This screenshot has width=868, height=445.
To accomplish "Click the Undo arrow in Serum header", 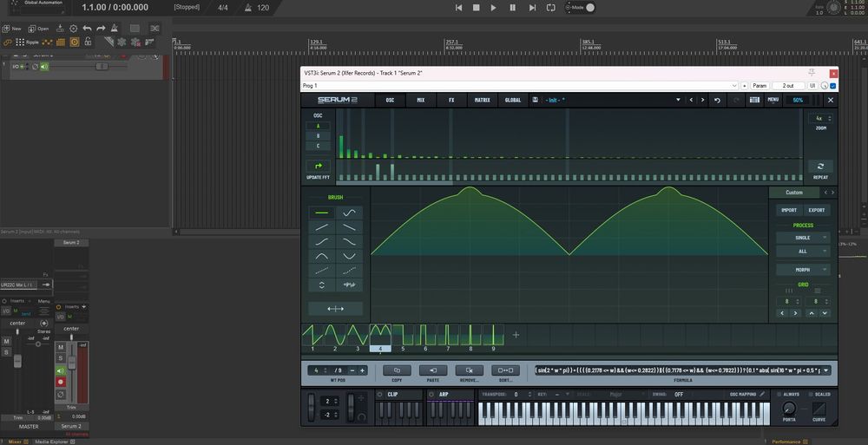I will pos(718,100).
